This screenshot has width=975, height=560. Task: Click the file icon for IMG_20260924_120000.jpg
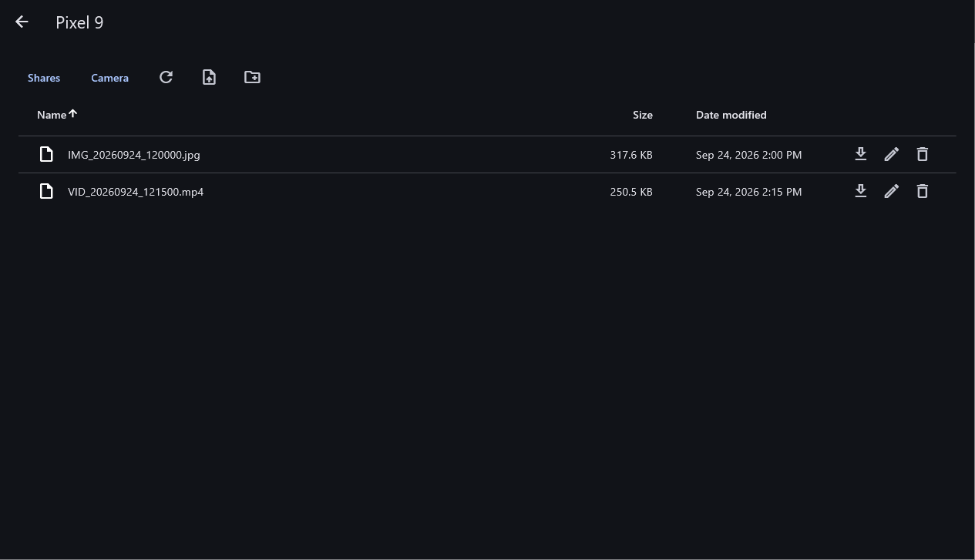(x=46, y=154)
